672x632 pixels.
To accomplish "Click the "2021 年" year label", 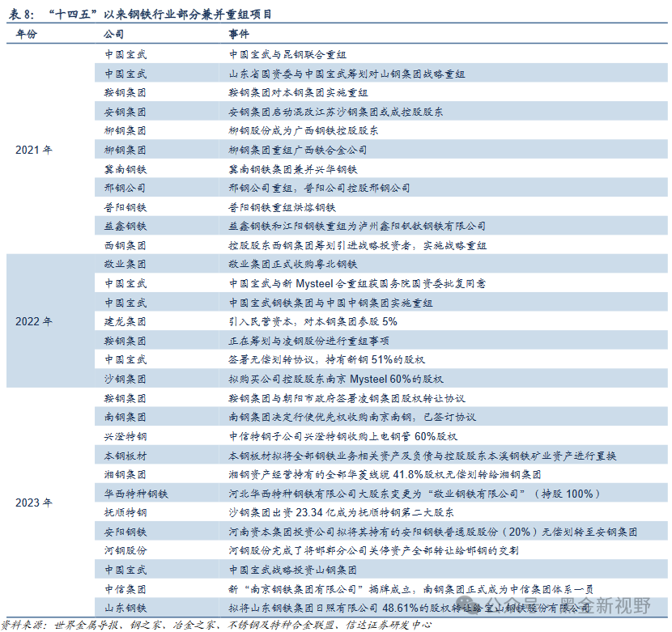I will (33, 150).
